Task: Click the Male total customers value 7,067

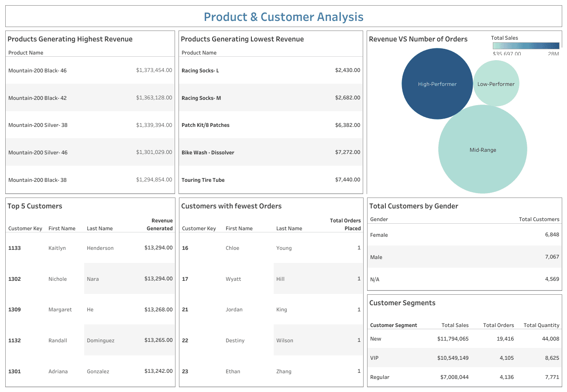Action: (x=552, y=257)
